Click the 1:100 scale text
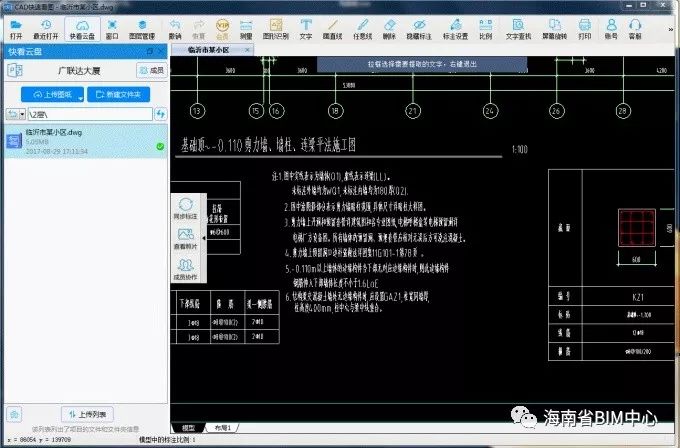Image resolution: width=680 pixels, height=448 pixels. click(x=520, y=150)
